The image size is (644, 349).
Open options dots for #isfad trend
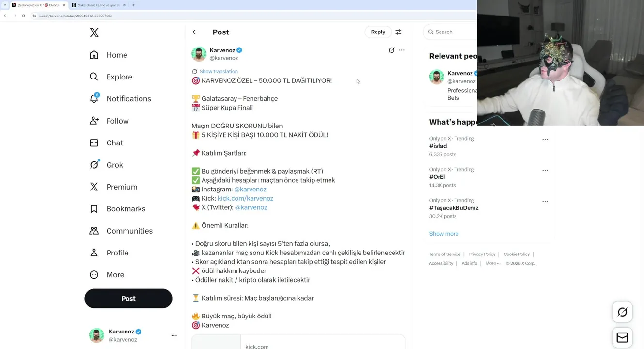click(545, 140)
